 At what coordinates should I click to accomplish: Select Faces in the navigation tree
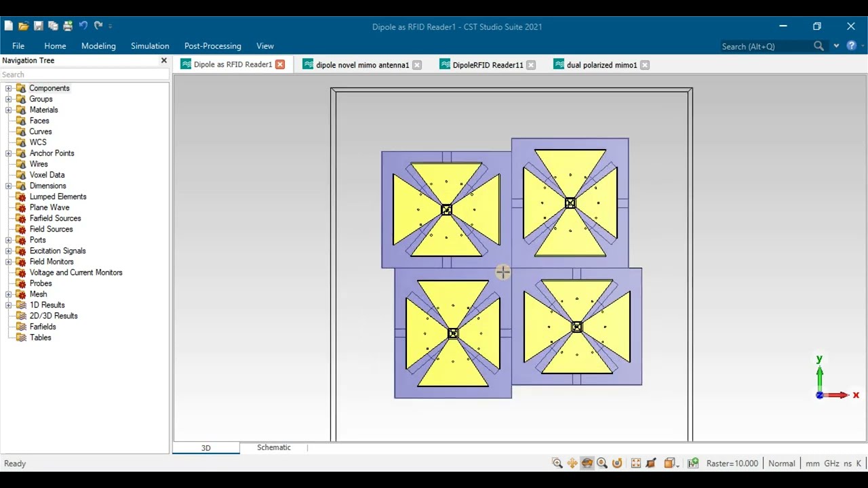(x=39, y=121)
